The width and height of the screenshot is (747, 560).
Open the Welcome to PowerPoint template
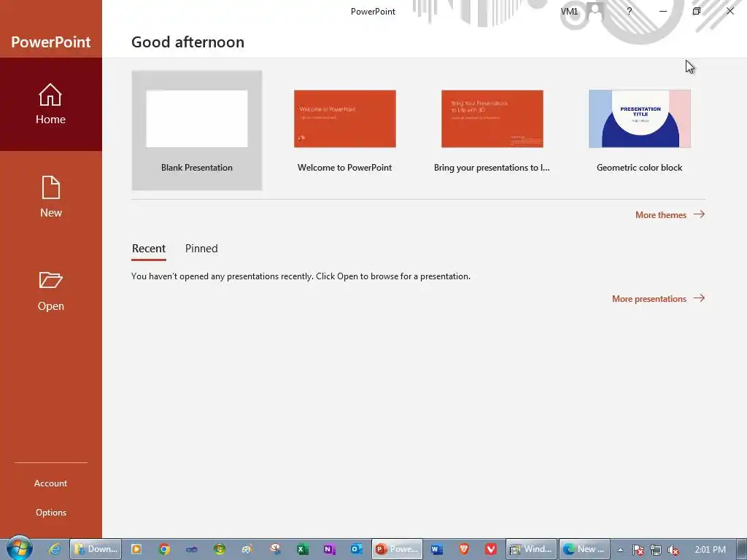(344, 131)
